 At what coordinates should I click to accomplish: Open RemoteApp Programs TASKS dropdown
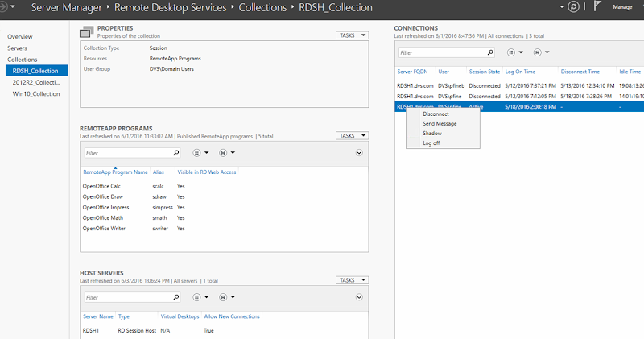click(352, 135)
